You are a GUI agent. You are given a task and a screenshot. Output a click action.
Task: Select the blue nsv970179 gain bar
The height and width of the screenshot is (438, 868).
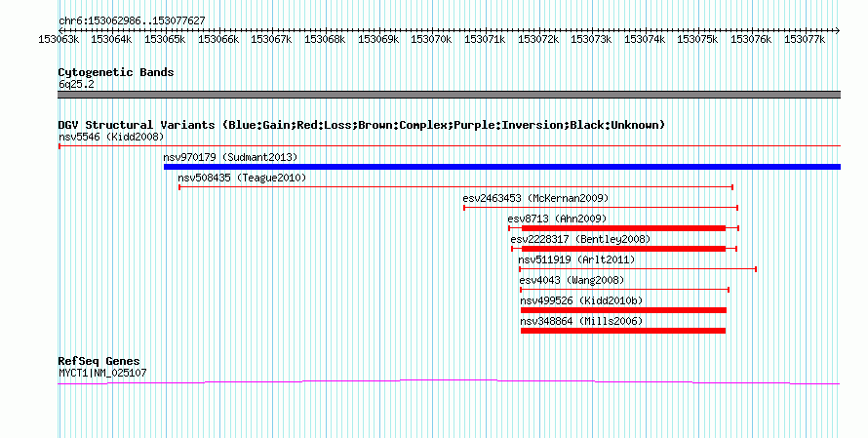tap(502, 167)
